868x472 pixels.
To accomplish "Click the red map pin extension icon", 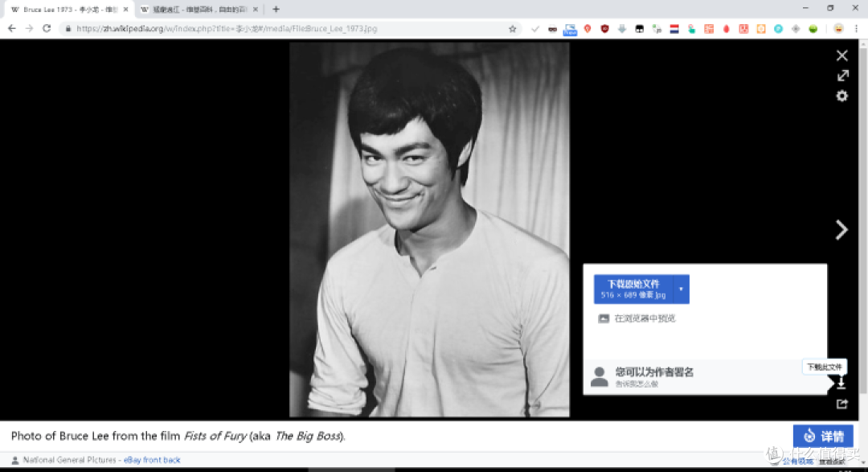I will (x=588, y=29).
